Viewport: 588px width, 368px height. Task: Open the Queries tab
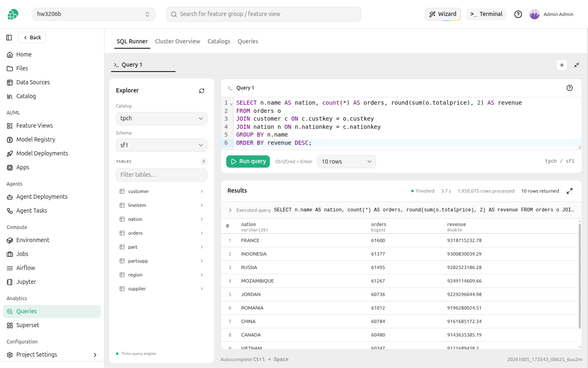pos(248,41)
